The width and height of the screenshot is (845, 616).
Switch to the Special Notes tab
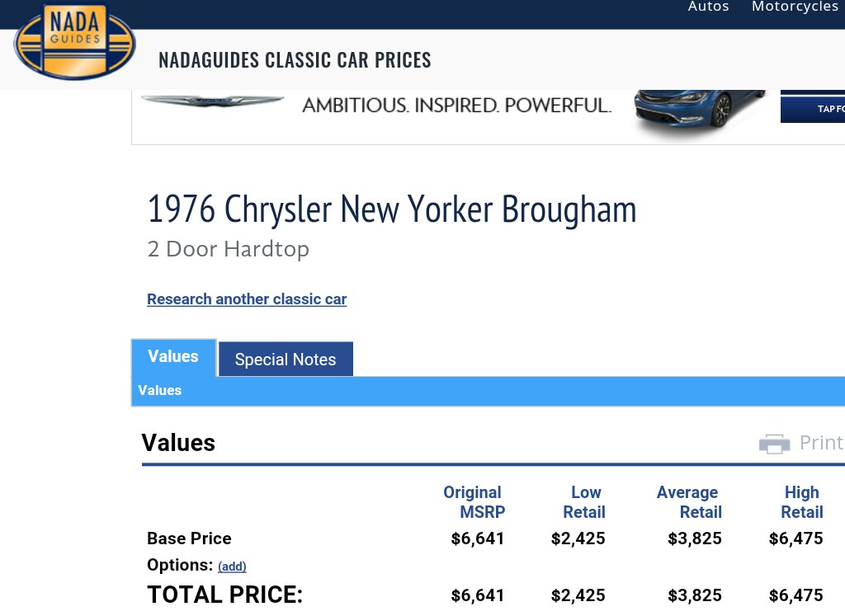(286, 360)
